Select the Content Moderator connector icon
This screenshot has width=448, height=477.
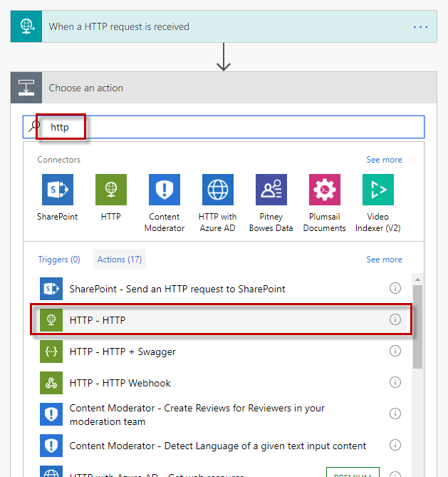coord(165,190)
